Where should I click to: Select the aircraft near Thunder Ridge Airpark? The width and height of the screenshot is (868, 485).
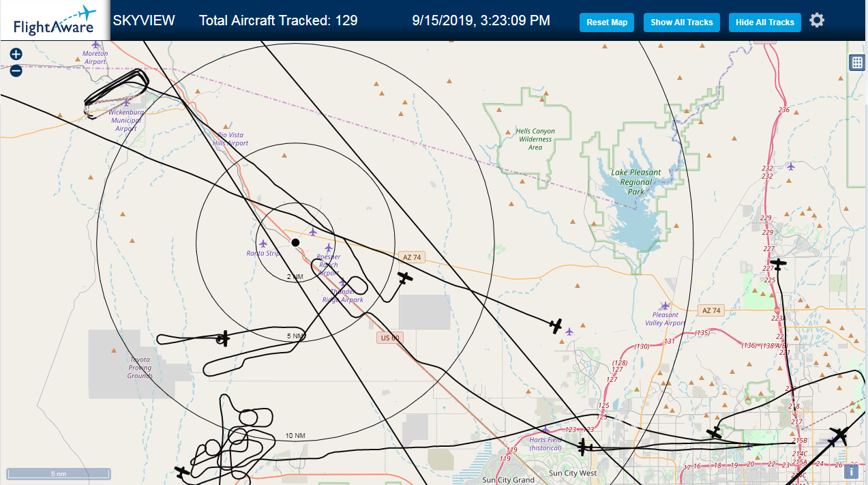click(x=405, y=278)
